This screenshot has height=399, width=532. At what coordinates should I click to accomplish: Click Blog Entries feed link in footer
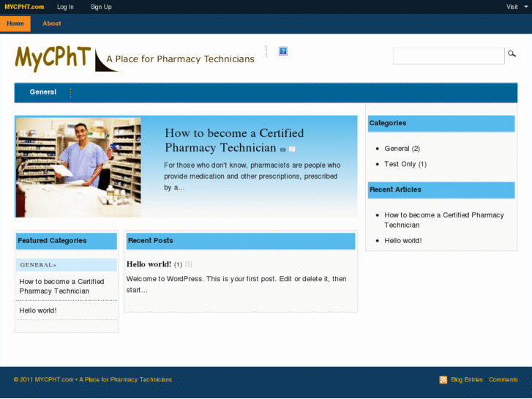467,380
